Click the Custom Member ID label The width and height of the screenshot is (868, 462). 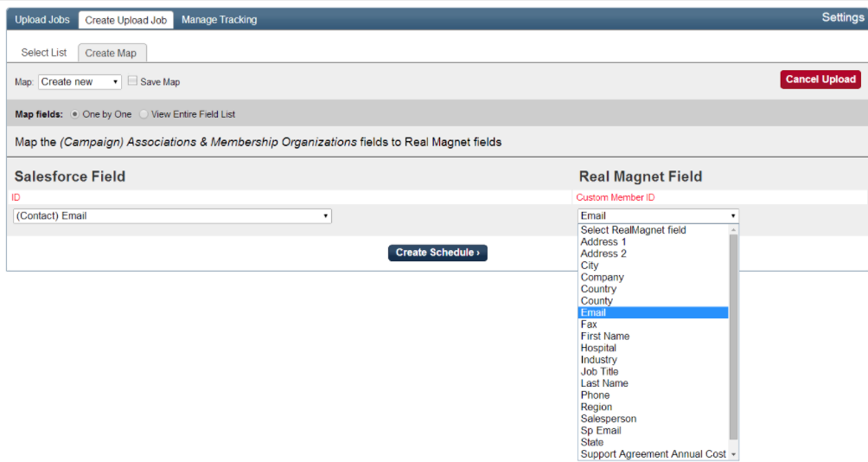tap(615, 197)
